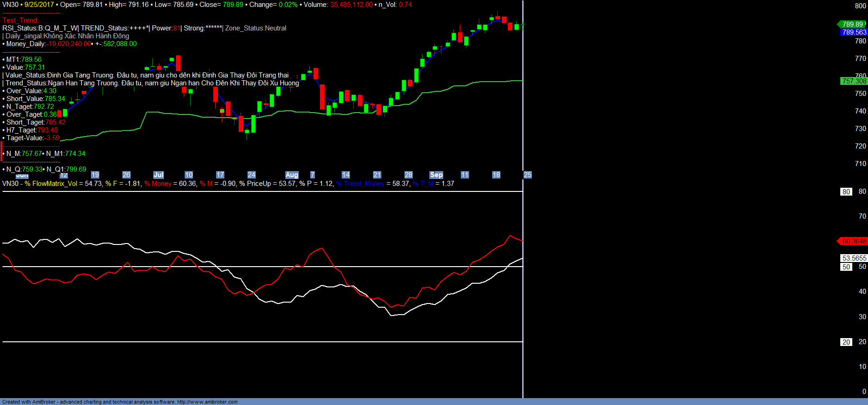Click the 80 level box on indicator axis

846,192
